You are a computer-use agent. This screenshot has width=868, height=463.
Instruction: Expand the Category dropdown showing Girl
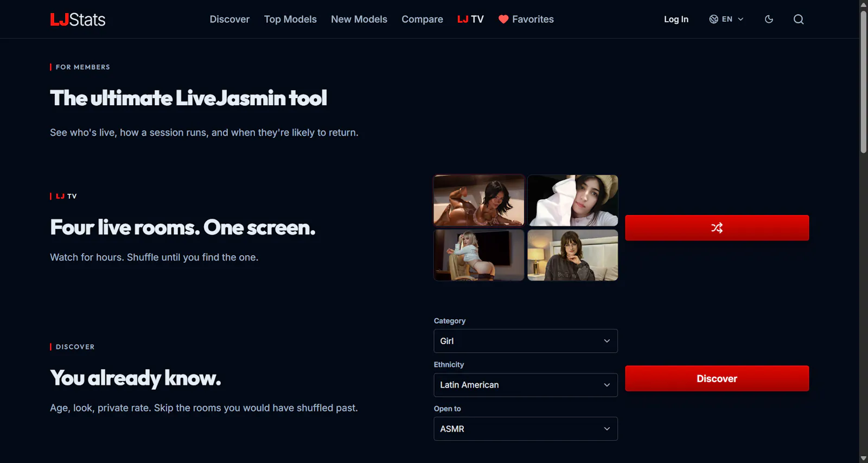[526, 341]
